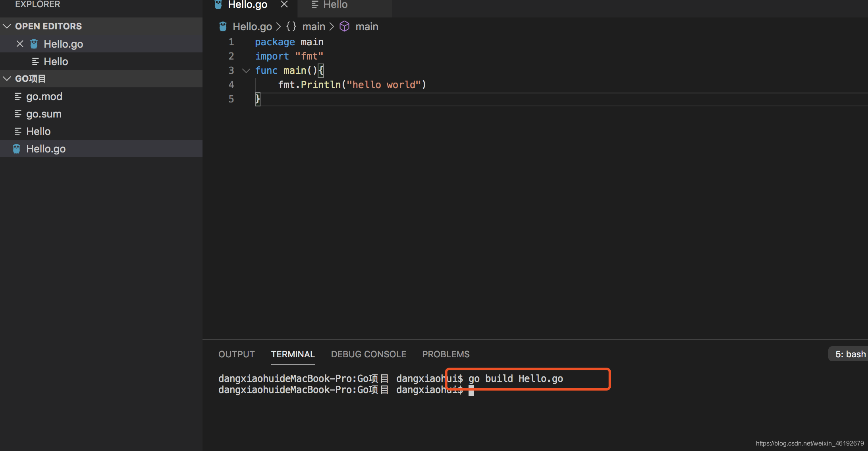Click main function breadcrumb segment
This screenshot has height=451, width=868.
[x=367, y=27]
